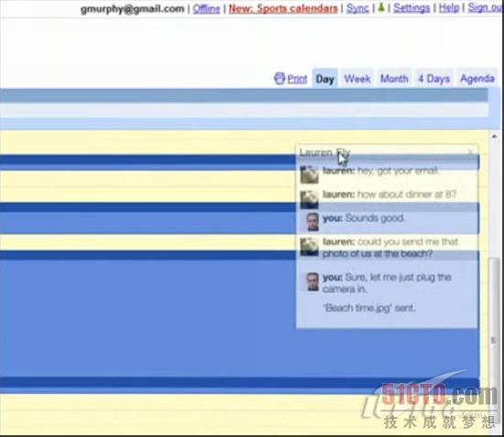Click Lauren's avatar by the dinner message
Image resolution: width=504 pixels, height=437 pixels.
309,200
